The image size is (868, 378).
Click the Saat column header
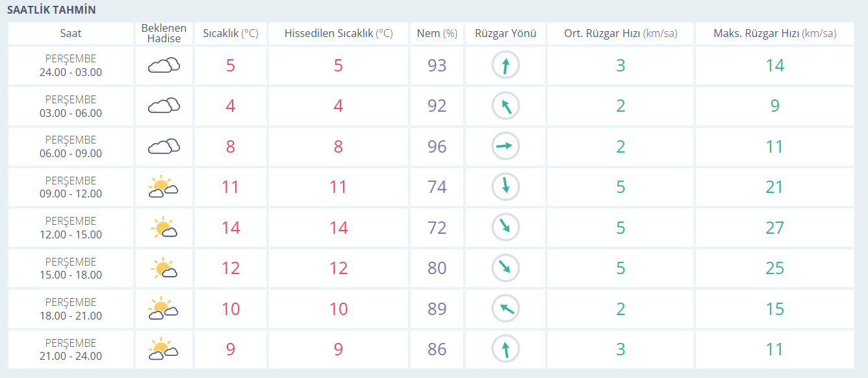(x=71, y=34)
